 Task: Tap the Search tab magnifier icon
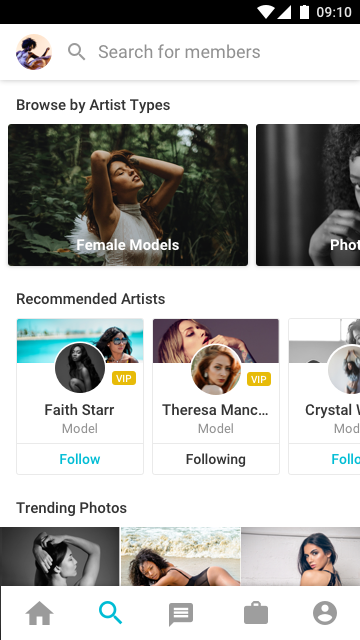point(111,613)
